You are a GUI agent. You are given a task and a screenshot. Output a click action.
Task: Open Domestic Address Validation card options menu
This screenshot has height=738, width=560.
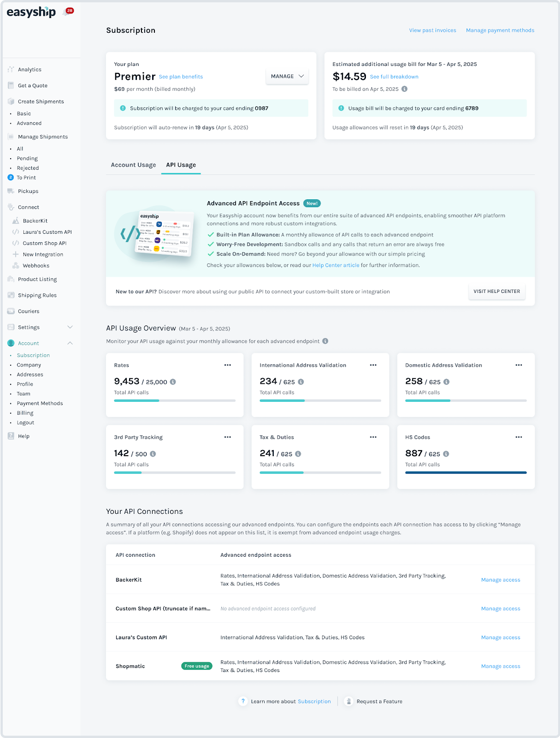[x=519, y=365]
